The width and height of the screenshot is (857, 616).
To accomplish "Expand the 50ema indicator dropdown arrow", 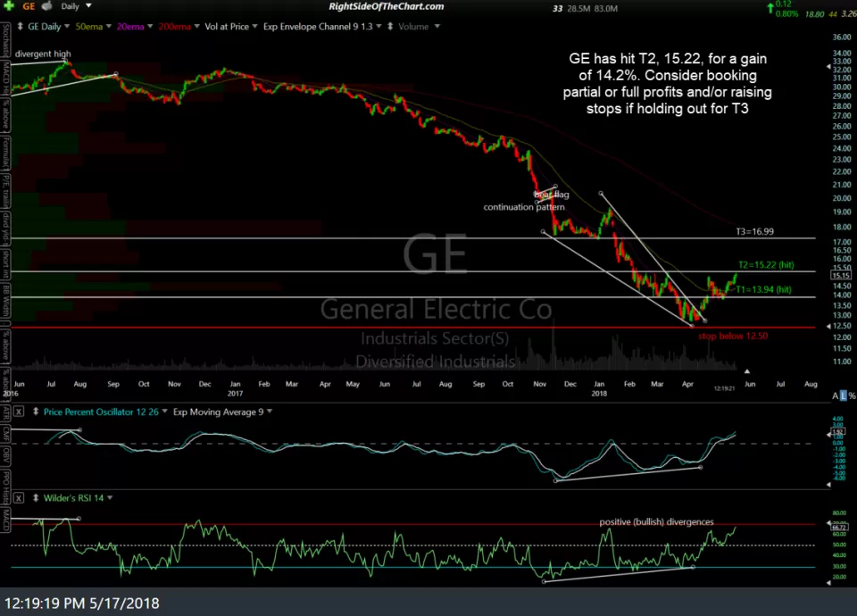I will tap(108, 26).
